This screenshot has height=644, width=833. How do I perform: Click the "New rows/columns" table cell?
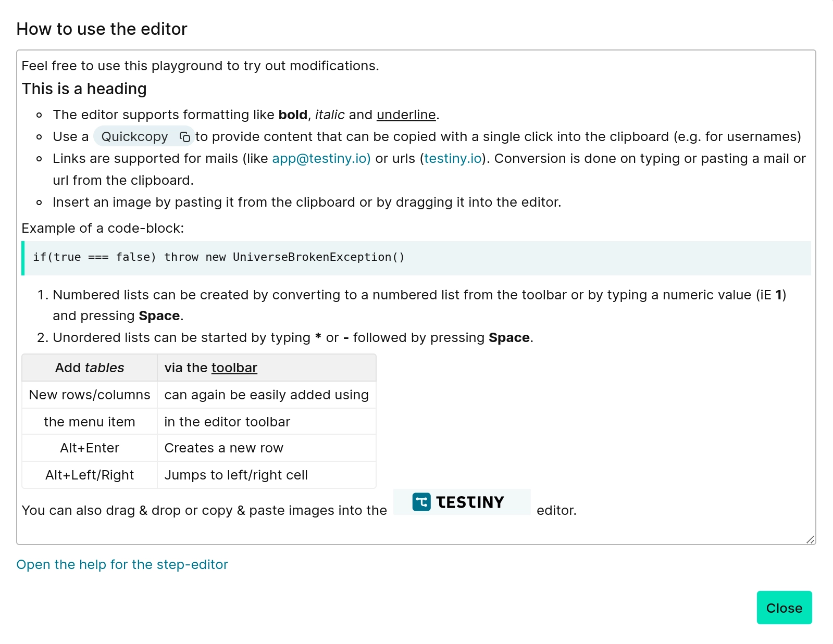tap(90, 395)
